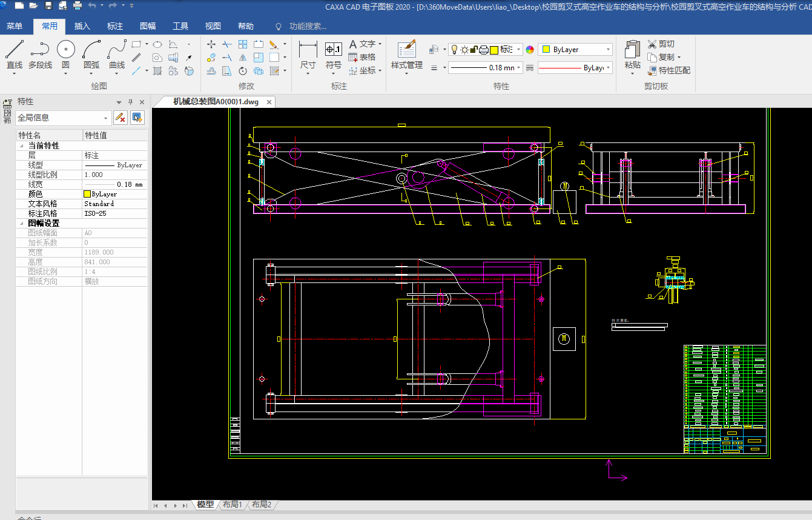Activate the Move tool in 修改

pyautogui.click(x=211, y=44)
